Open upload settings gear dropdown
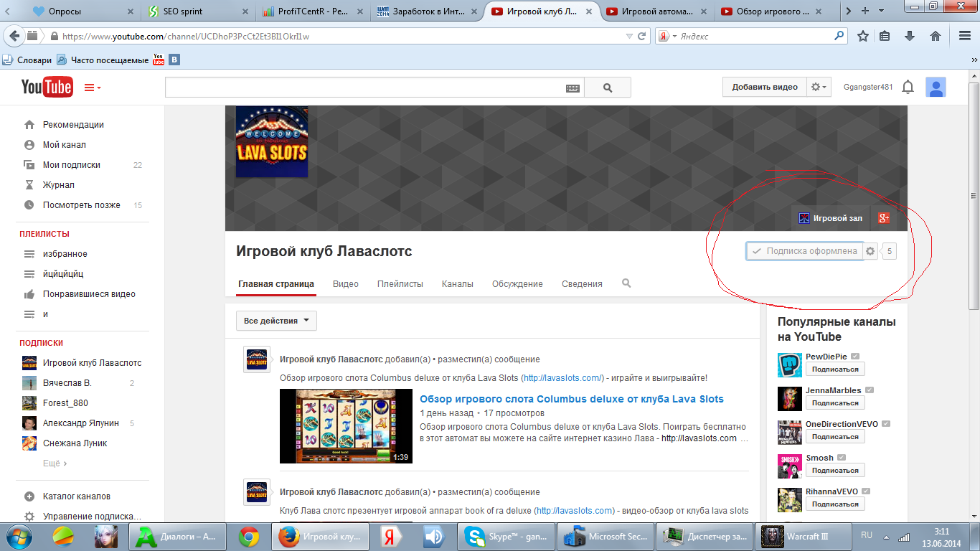 (819, 87)
